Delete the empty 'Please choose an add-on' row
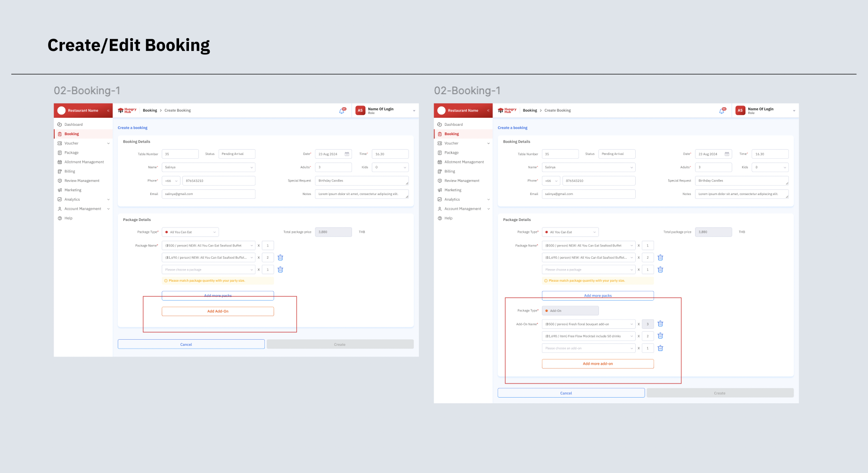This screenshot has width=868, height=473. [x=660, y=348]
